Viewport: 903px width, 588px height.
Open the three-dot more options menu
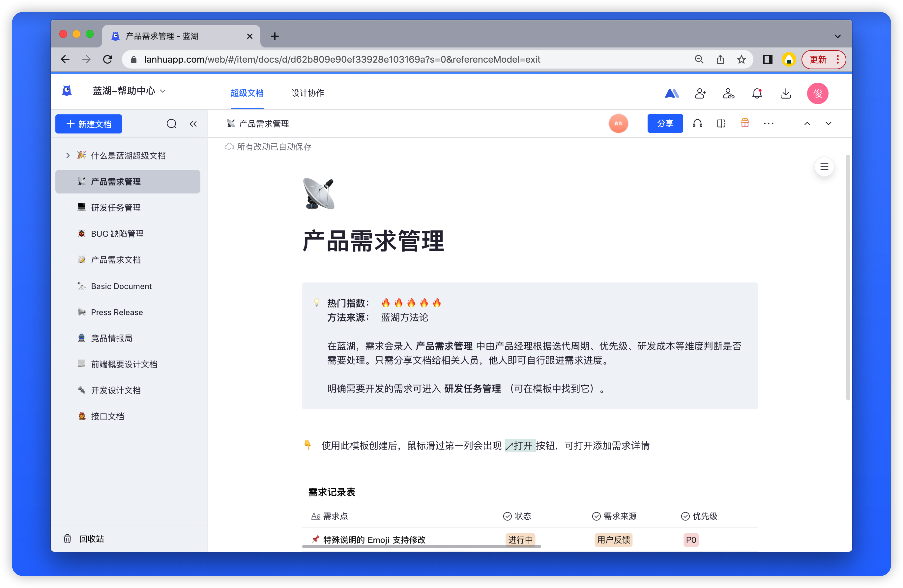[x=769, y=123]
